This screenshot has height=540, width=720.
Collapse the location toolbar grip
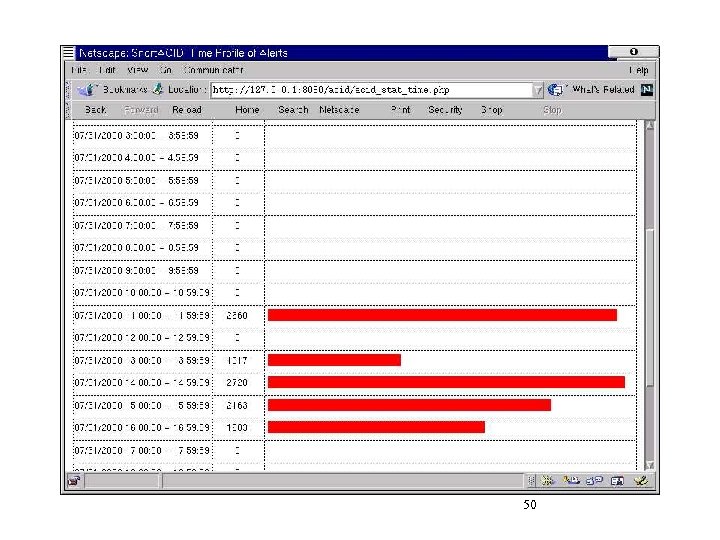(x=68, y=90)
